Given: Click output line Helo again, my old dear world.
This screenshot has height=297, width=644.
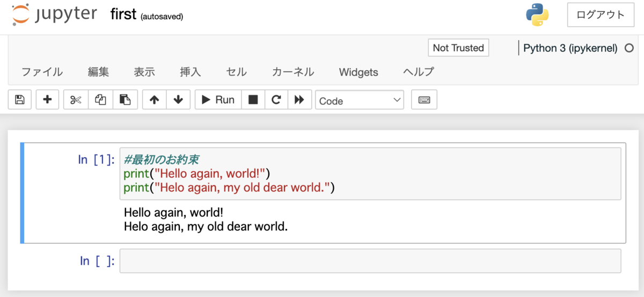Looking at the screenshot, I should (x=206, y=227).
